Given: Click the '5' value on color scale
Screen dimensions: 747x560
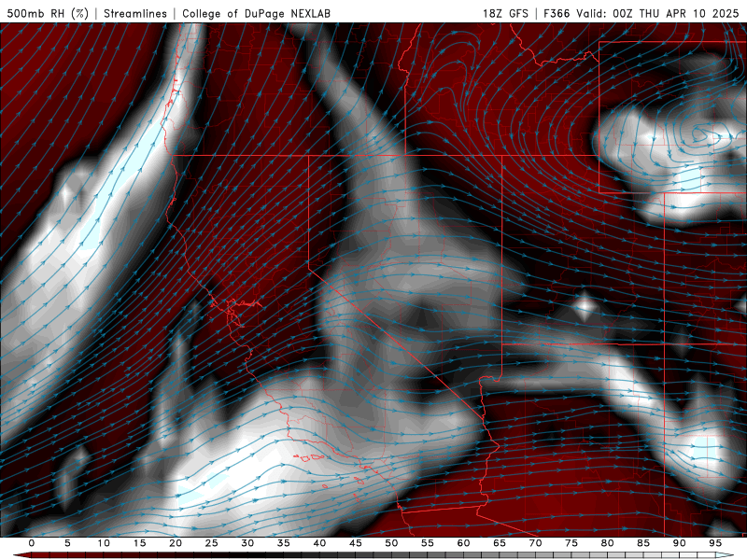Looking at the screenshot, I should 67,543.
